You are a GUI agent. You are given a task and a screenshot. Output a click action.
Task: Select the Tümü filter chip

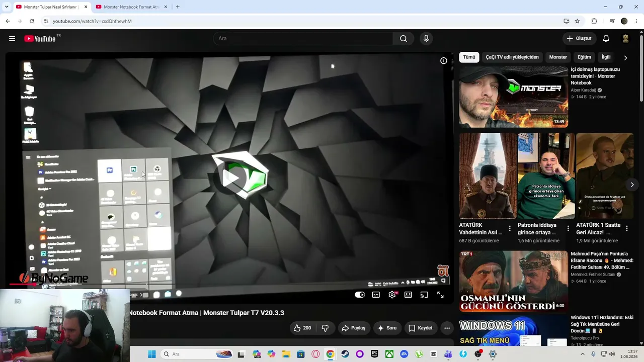(x=469, y=57)
